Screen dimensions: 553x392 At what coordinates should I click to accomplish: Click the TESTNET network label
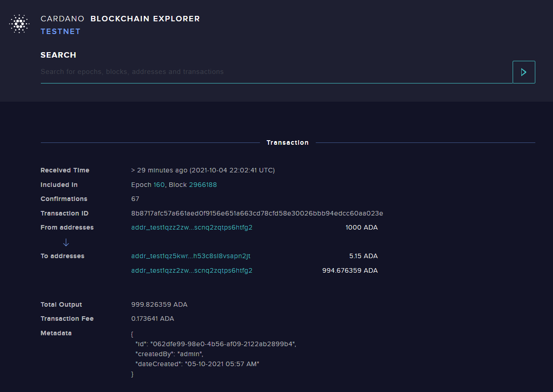[x=60, y=32]
